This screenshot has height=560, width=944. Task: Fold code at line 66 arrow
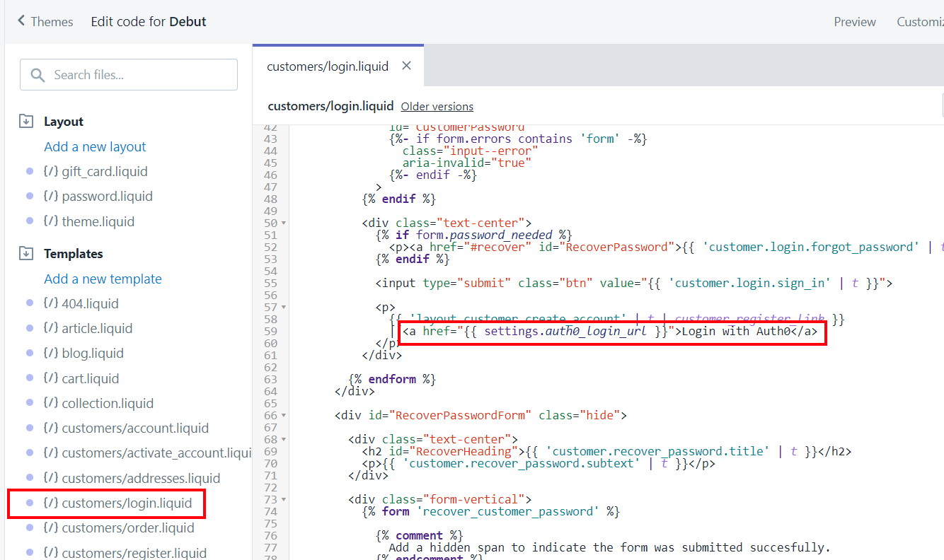click(284, 416)
